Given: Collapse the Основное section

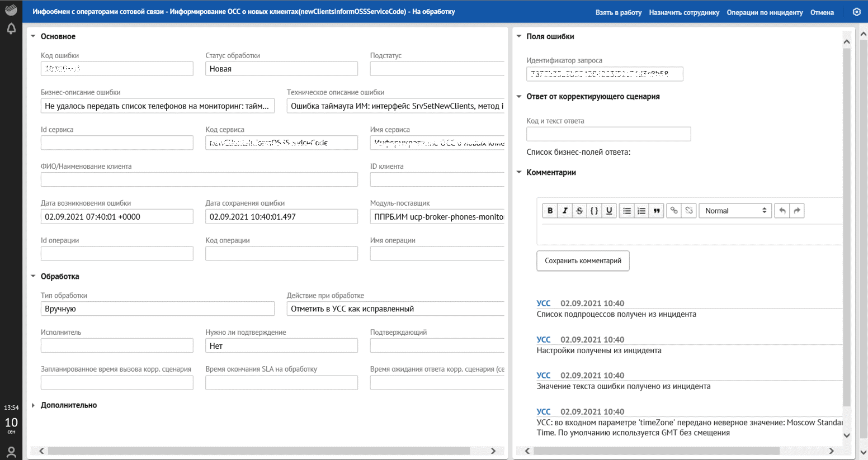Looking at the screenshot, I should (x=34, y=36).
